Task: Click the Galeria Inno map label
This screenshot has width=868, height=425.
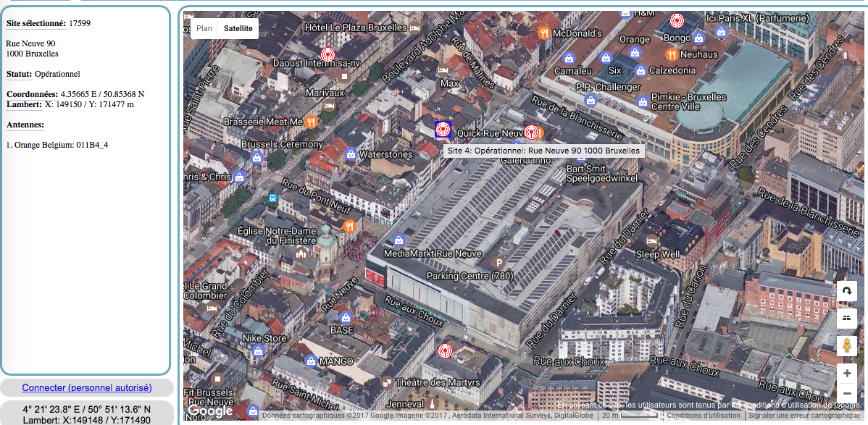Action: pos(525,160)
